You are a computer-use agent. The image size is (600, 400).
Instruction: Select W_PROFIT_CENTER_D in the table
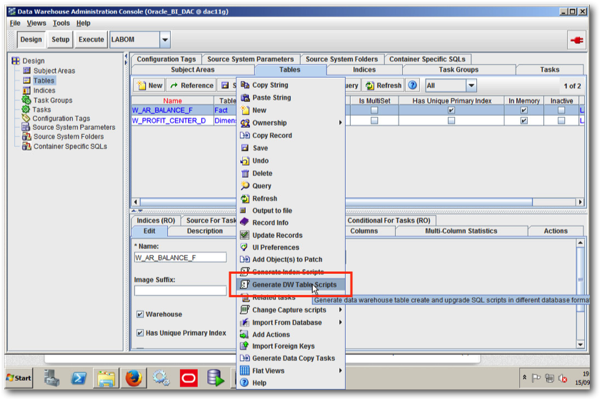[x=169, y=121]
